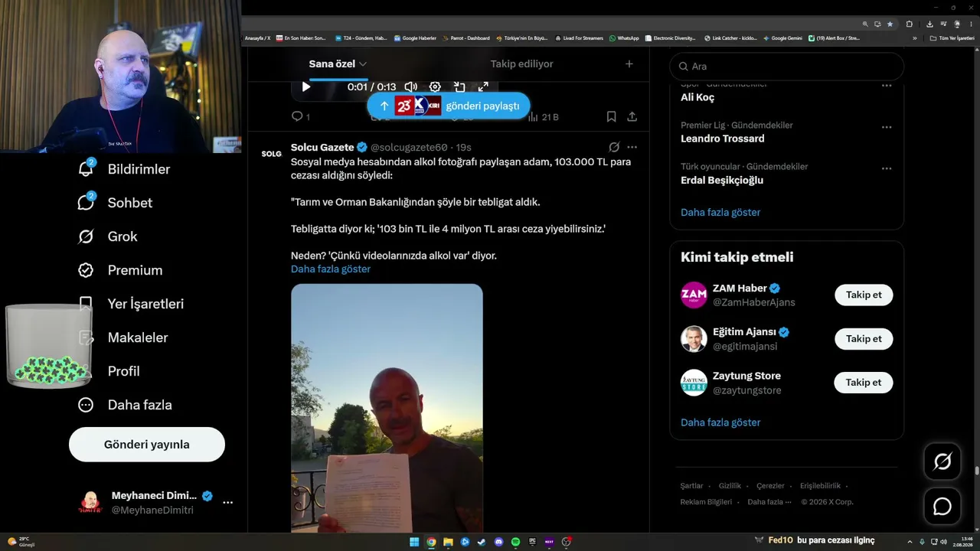This screenshot has height=551, width=980.
Task: Open Steam from the taskbar
Action: 482,542
